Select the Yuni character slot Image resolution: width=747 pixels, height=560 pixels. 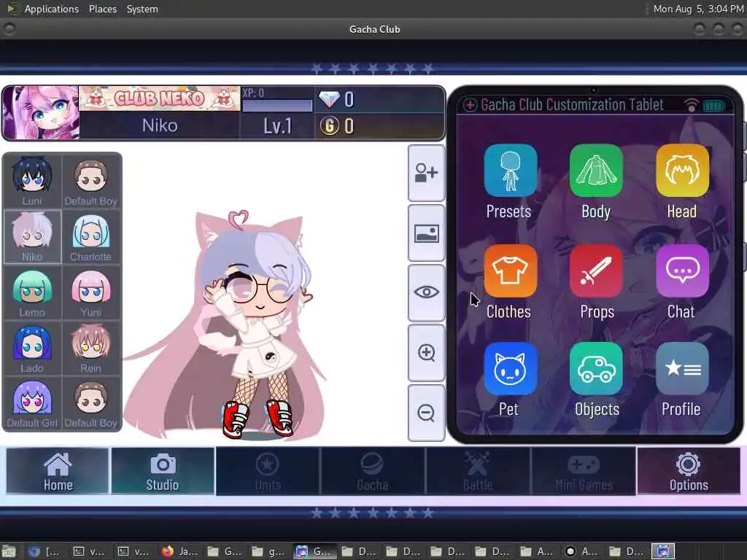91,292
